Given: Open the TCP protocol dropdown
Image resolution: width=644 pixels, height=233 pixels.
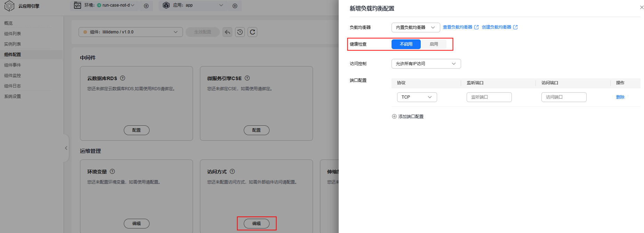Looking at the screenshot, I should [x=417, y=97].
